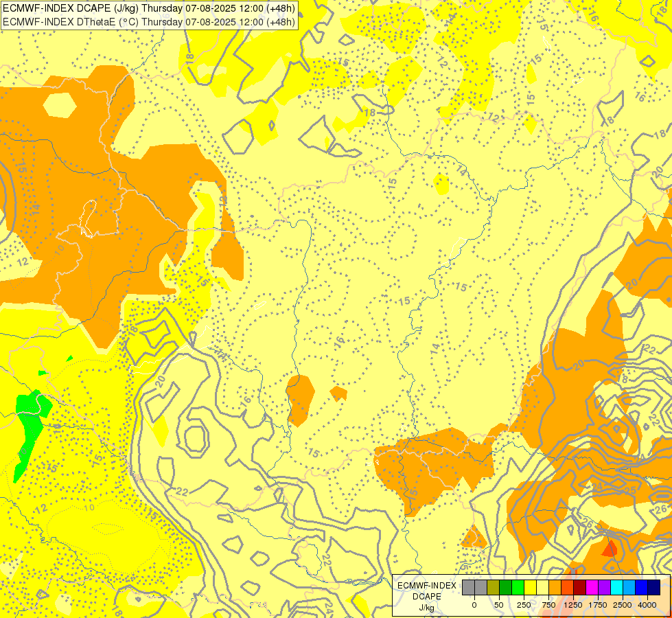Click the legend tick label 750
The width and height of the screenshot is (672, 618).
(x=548, y=605)
